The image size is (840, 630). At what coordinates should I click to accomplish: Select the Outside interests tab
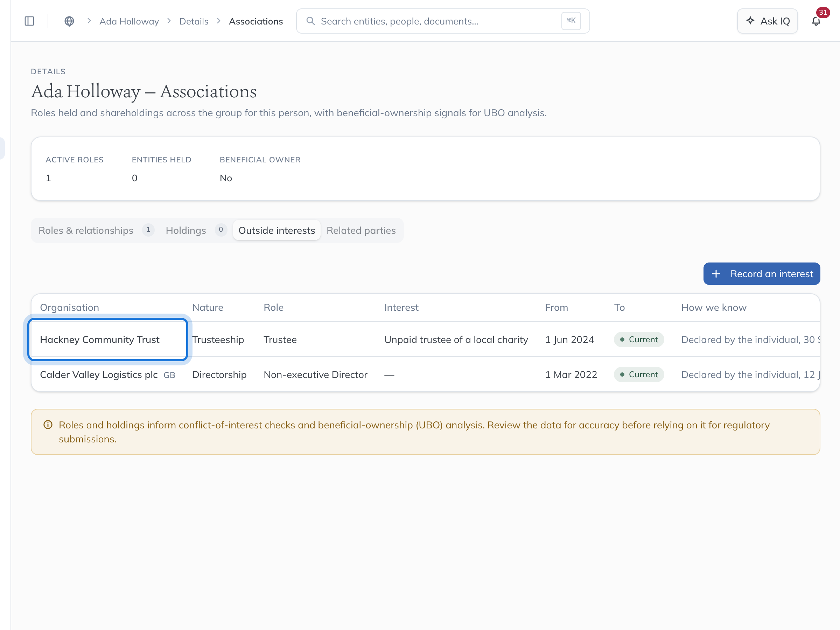pos(277,230)
